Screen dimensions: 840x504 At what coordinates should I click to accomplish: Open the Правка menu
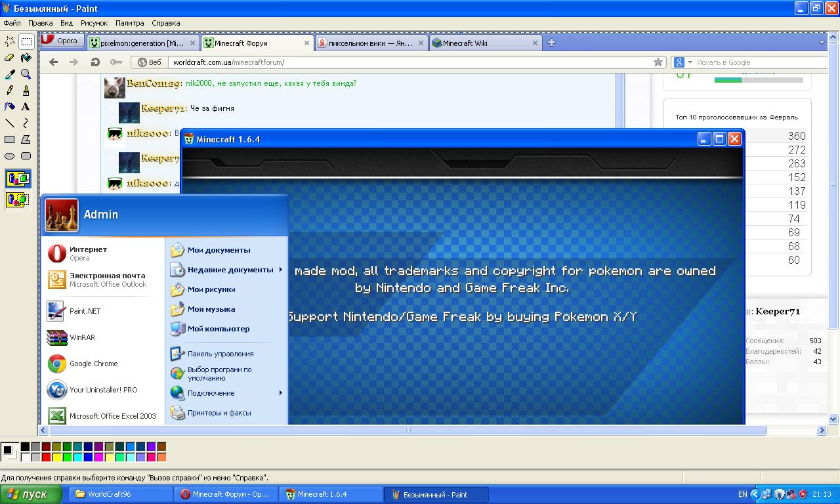[41, 23]
